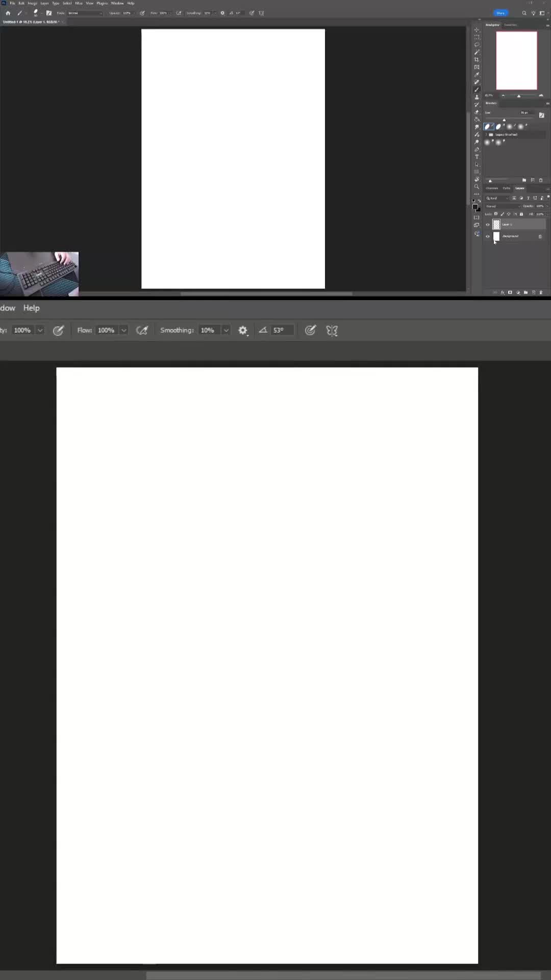The image size is (551, 980).
Task: Click the symmetry butterfly icon
Action: 332,330
